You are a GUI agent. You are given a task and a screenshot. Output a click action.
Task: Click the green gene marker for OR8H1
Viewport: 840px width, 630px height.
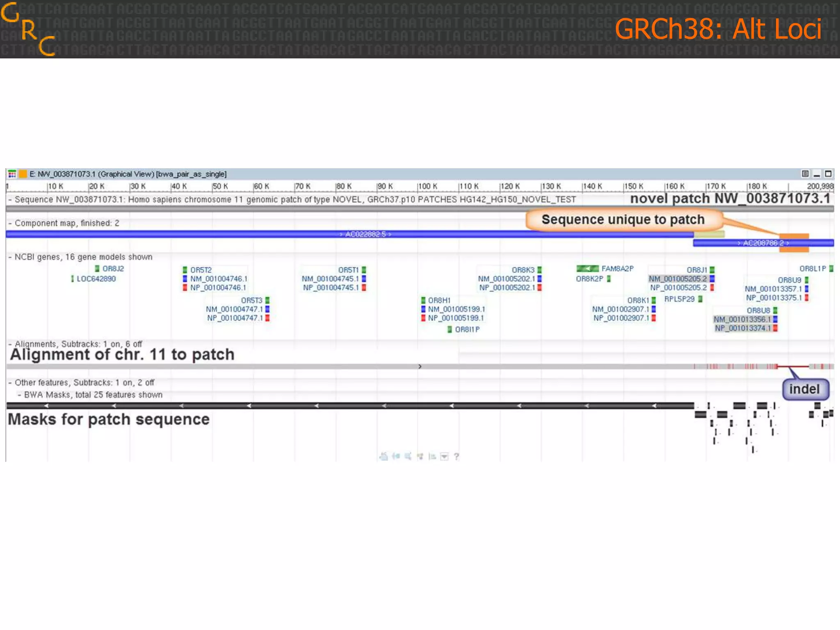pyautogui.click(x=423, y=300)
